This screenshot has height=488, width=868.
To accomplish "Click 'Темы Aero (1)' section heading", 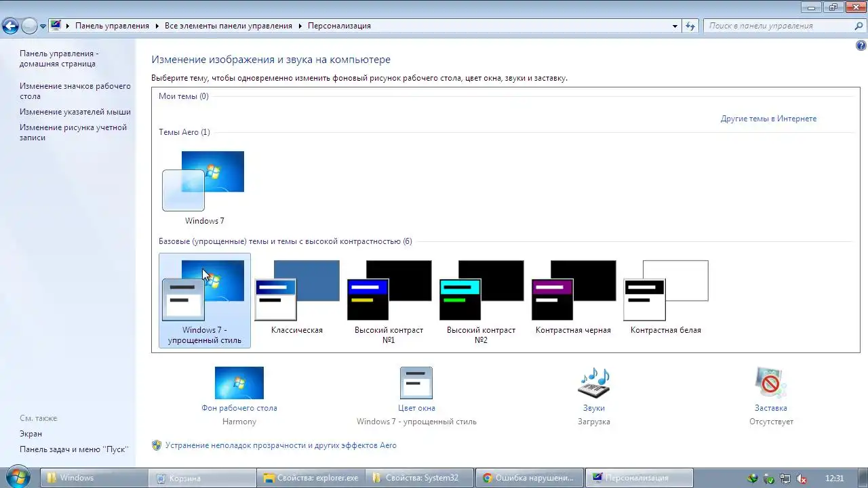I will pos(184,132).
